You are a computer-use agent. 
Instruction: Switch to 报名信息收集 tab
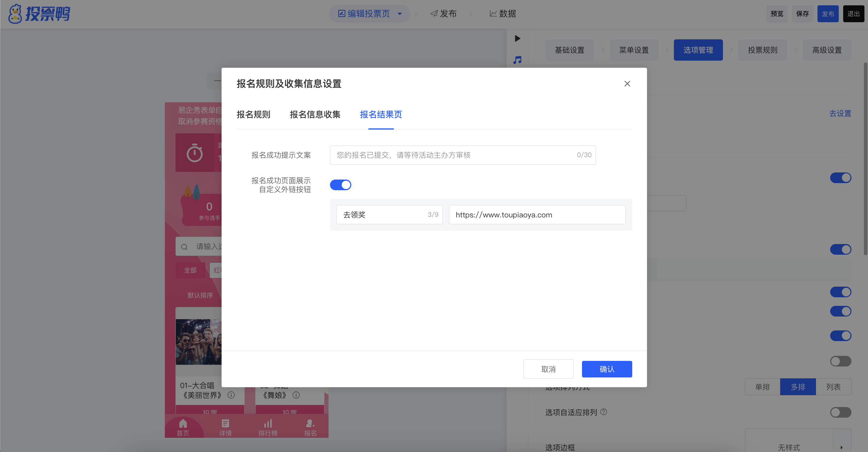tap(315, 115)
